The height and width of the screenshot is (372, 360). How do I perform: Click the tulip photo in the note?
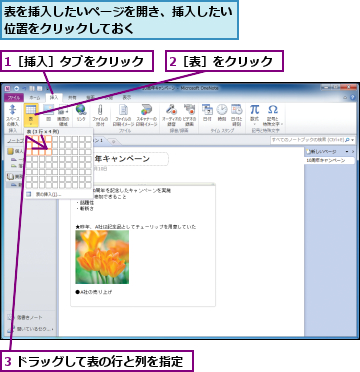point(102,257)
